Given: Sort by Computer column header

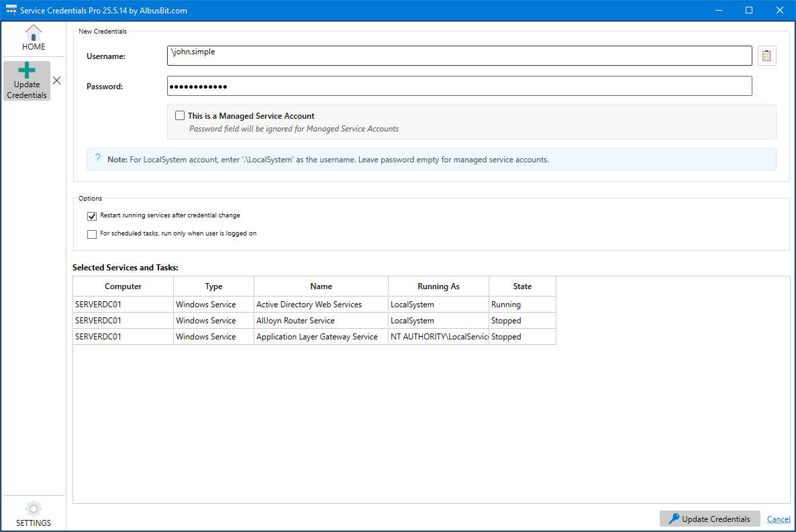Looking at the screenshot, I should [123, 286].
